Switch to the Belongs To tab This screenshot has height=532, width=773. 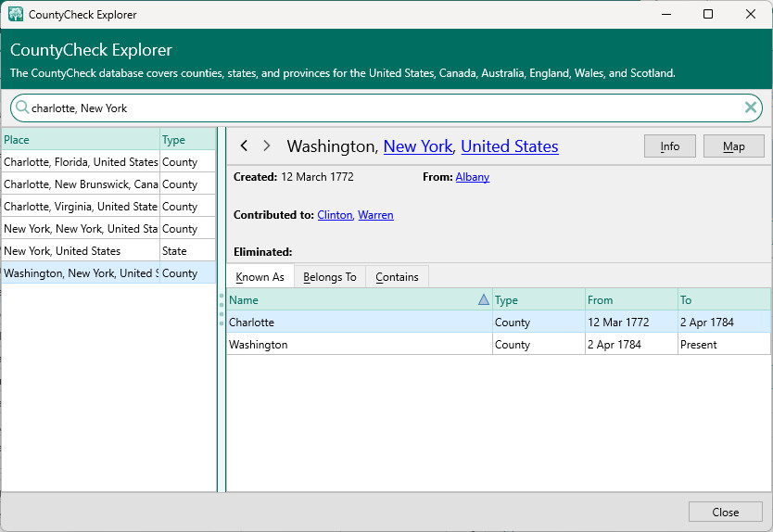[330, 276]
